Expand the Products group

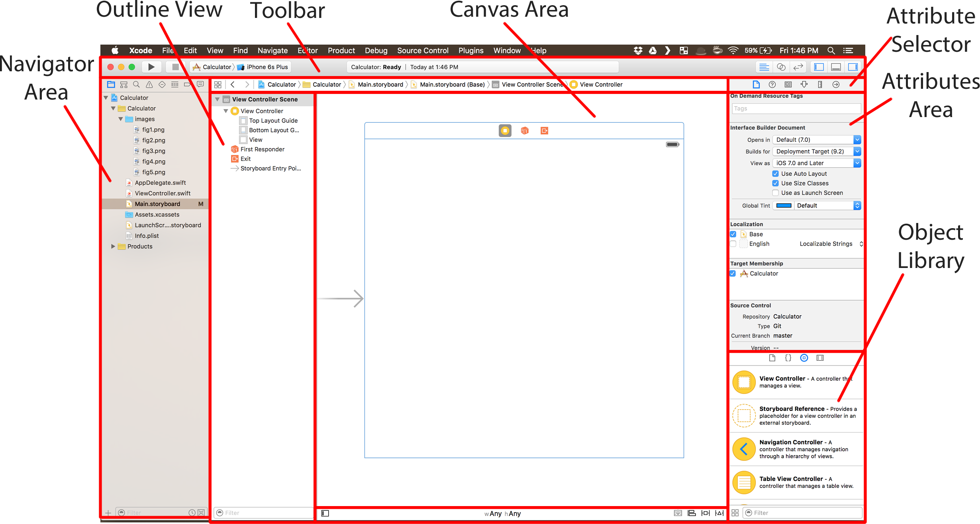tap(113, 246)
